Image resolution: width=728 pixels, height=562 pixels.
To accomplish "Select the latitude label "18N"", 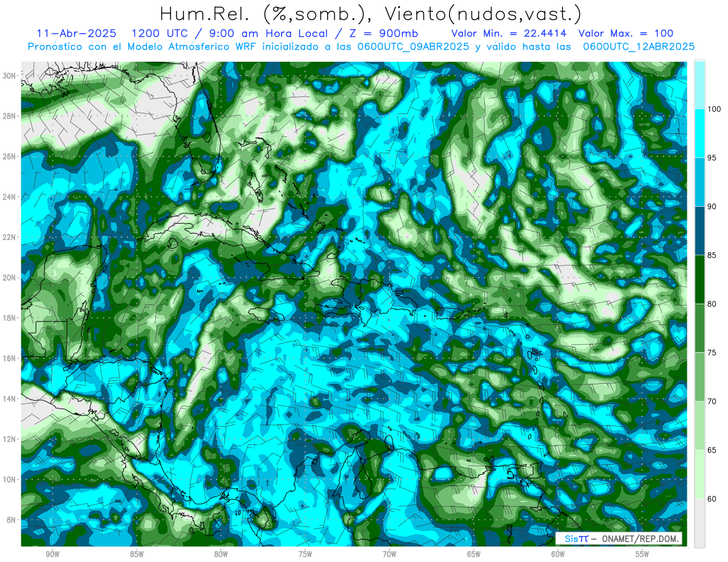I will (x=9, y=318).
